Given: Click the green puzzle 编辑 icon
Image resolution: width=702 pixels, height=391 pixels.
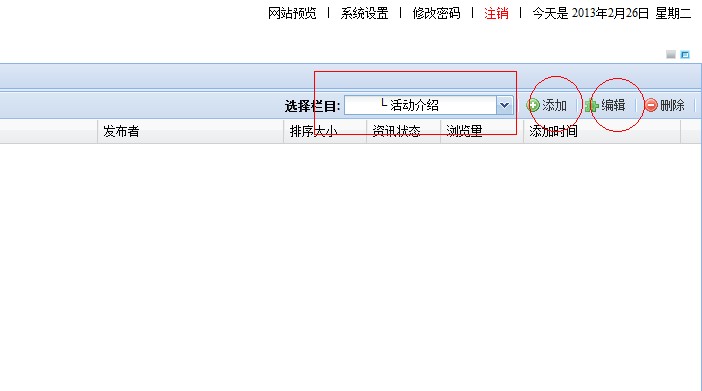Looking at the screenshot, I should (591, 106).
